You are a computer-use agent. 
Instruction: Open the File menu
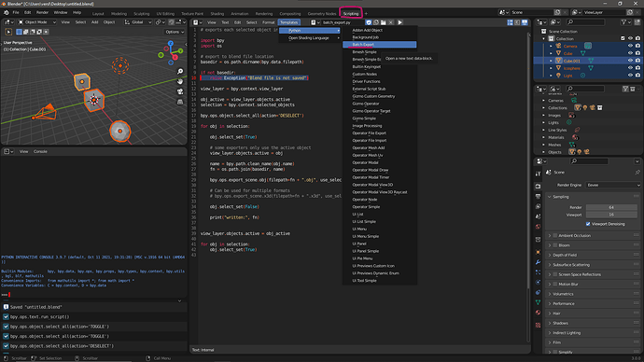[16, 12]
